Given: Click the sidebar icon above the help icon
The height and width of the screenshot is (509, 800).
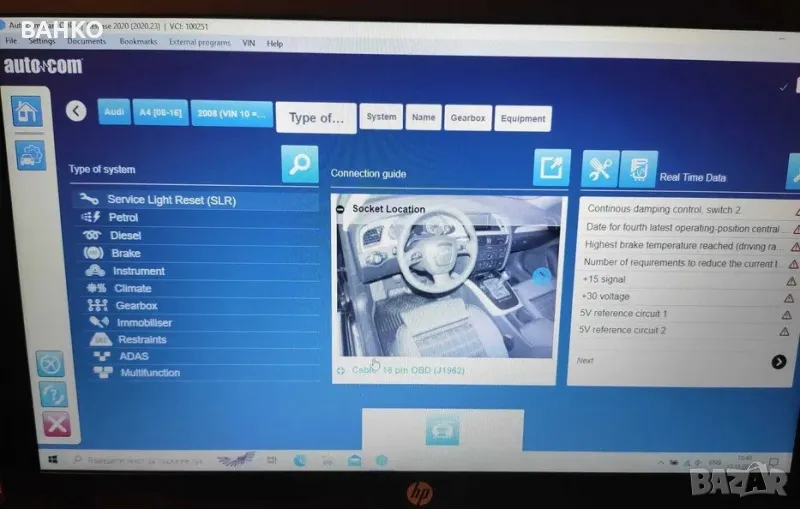Looking at the screenshot, I should pyautogui.click(x=50, y=364).
